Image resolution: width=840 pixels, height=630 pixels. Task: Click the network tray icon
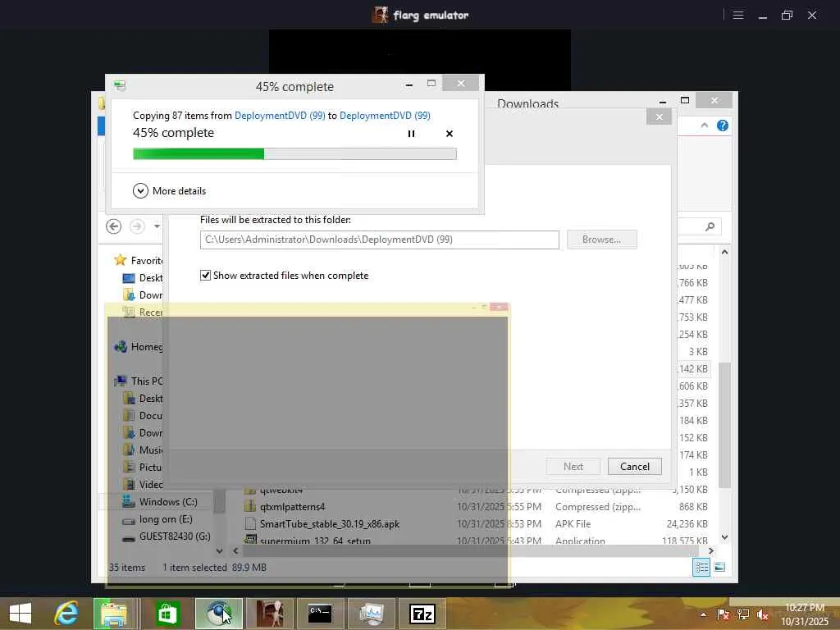pyautogui.click(x=743, y=614)
